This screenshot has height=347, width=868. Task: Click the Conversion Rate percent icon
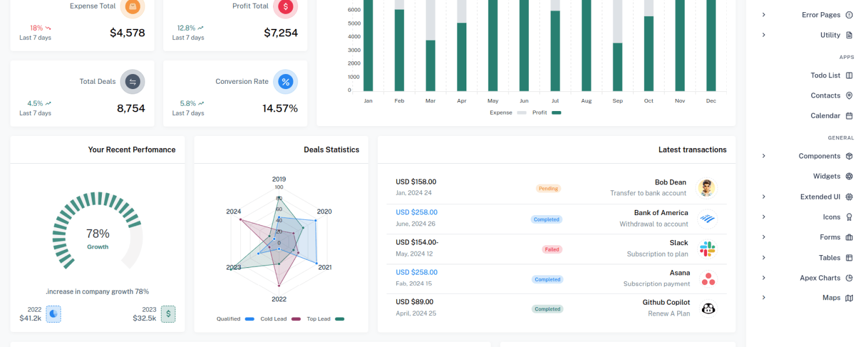(x=285, y=82)
